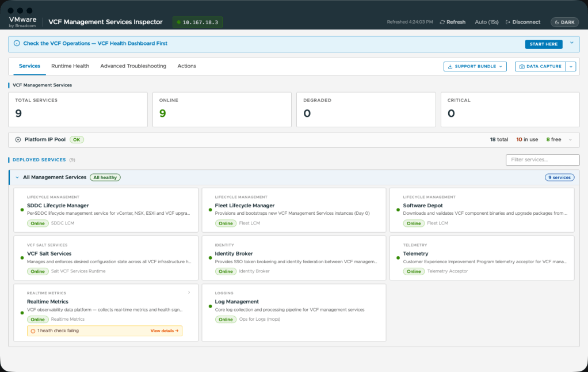The width and height of the screenshot is (588, 372).
Task: Go to the Actions tab
Action: click(186, 66)
